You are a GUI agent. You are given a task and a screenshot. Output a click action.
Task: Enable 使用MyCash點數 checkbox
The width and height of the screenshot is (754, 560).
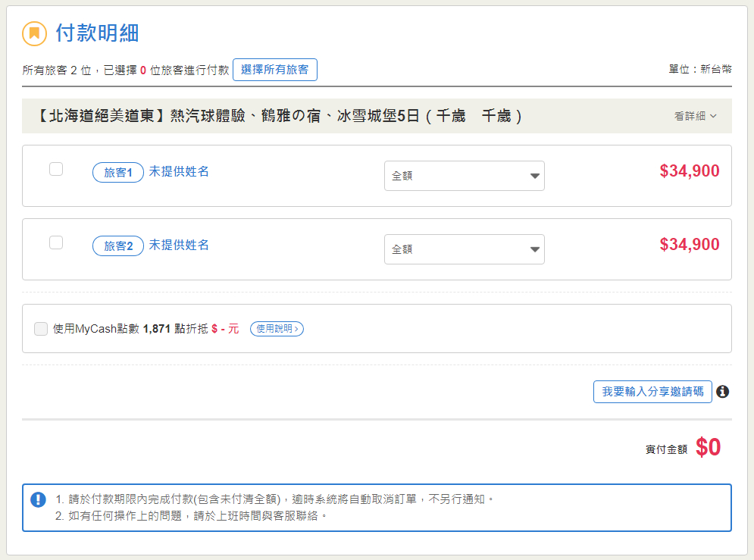41,329
